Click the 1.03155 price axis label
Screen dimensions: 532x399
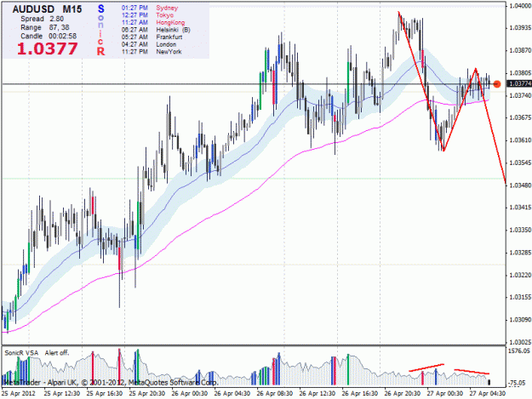[x=520, y=297]
